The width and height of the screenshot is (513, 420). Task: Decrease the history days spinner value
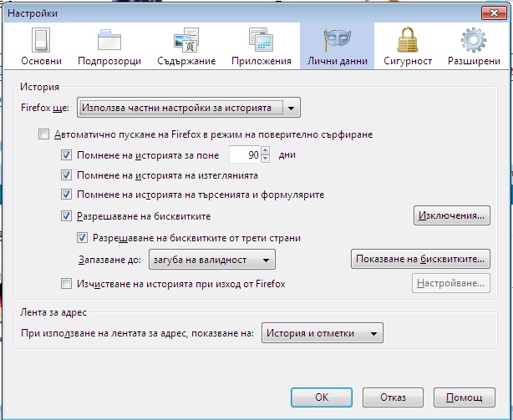[266, 159]
